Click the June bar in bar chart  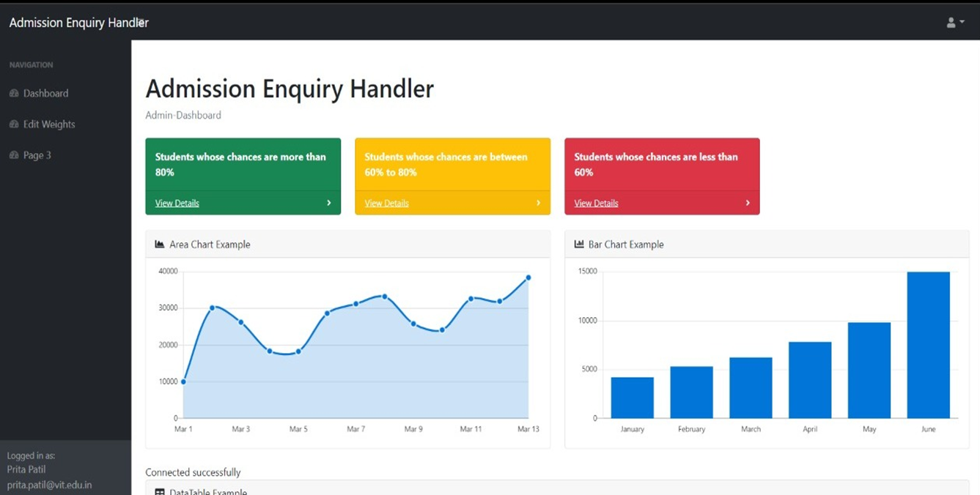click(x=928, y=345)
